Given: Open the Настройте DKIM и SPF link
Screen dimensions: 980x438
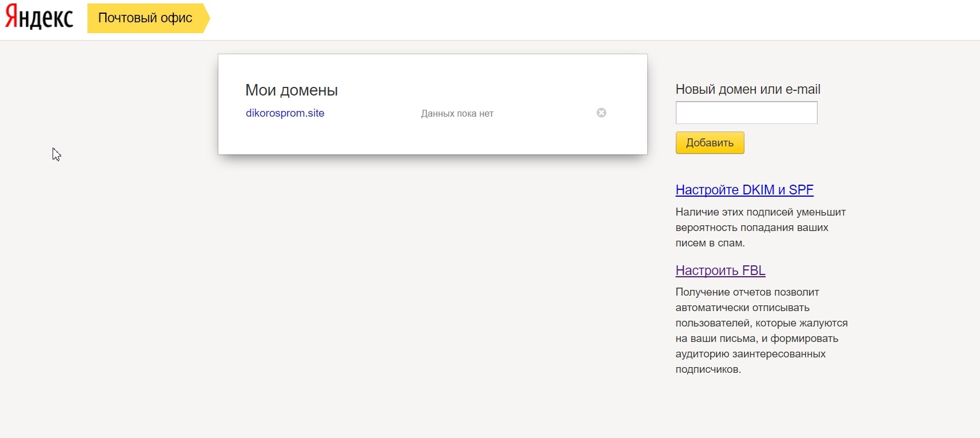Looking at the screenshot, I should pos(744,190).
